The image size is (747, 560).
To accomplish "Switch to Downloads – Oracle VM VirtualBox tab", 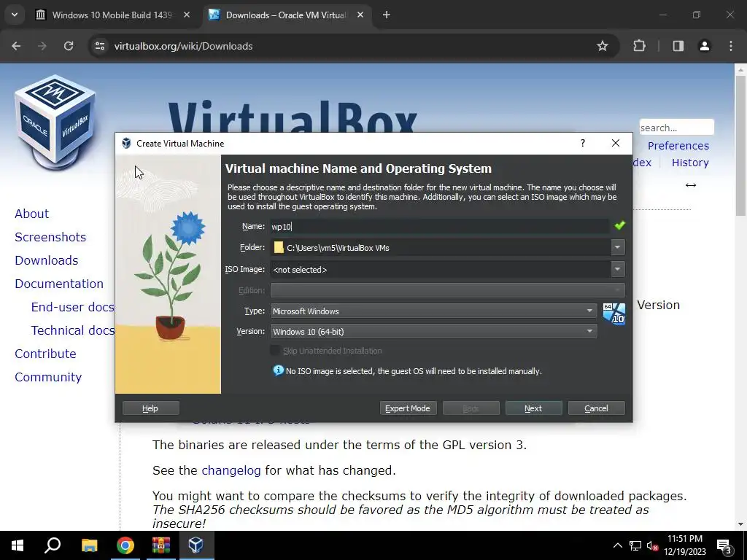I will (286, 15).
